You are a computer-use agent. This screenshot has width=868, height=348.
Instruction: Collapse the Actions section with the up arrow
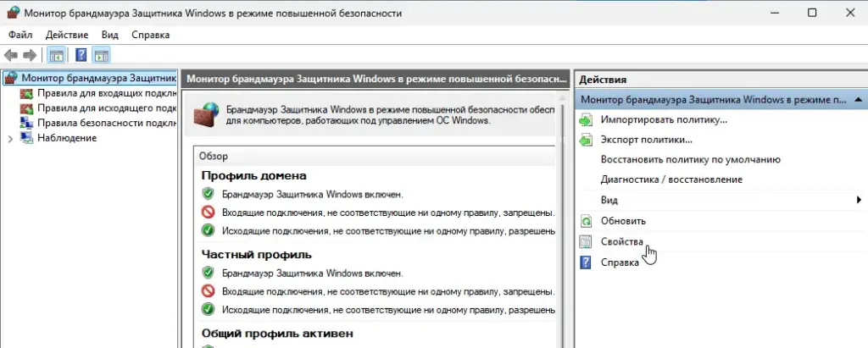(x=858, y=100)
